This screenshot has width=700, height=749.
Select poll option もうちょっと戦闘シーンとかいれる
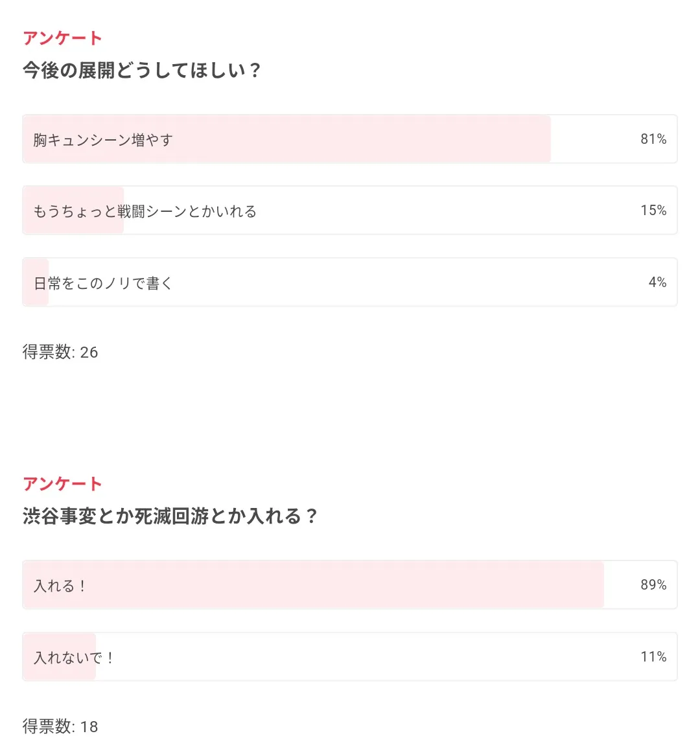pos(350,211)
